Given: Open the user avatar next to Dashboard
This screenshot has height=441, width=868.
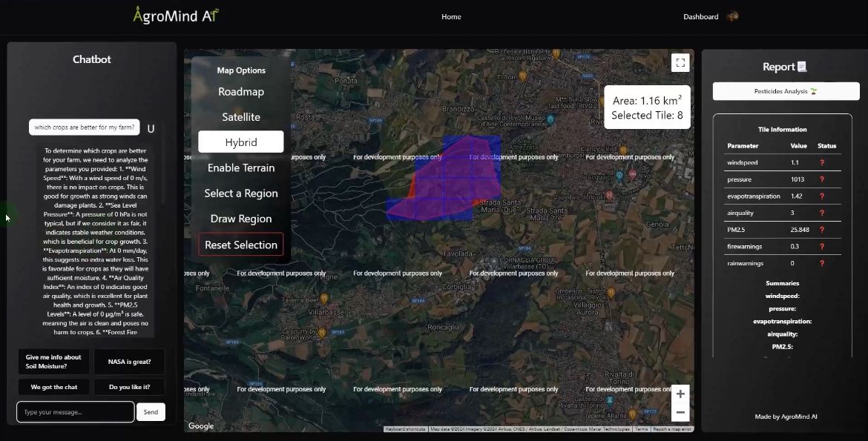Looking at the screenshot, I should click(x=732, y=16).
